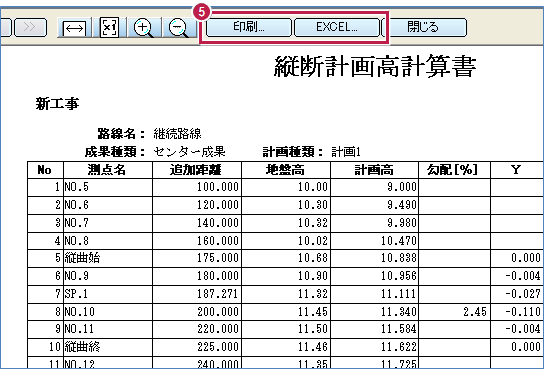Select the NO.6 station cell
Viewport: 544px width, 369px height.
tap(108, 205)
